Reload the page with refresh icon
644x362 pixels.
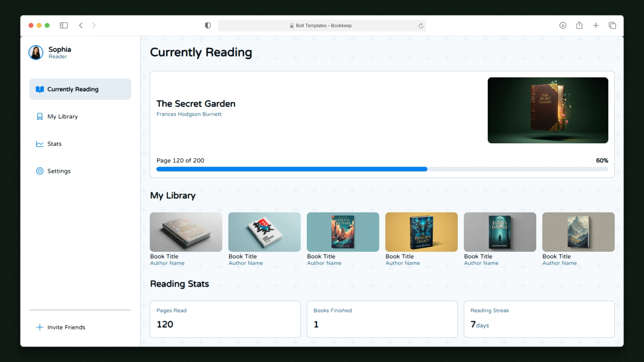pyautogui.click(x=421, y=26)
